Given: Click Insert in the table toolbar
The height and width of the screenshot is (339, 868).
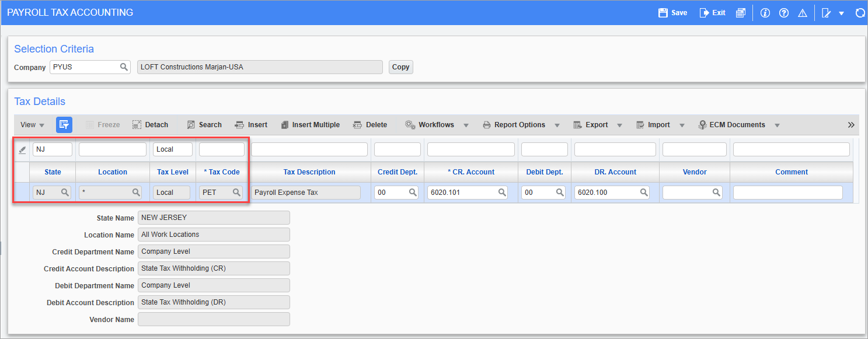Looking at the screenshot, I should click(x=251, y=125).
